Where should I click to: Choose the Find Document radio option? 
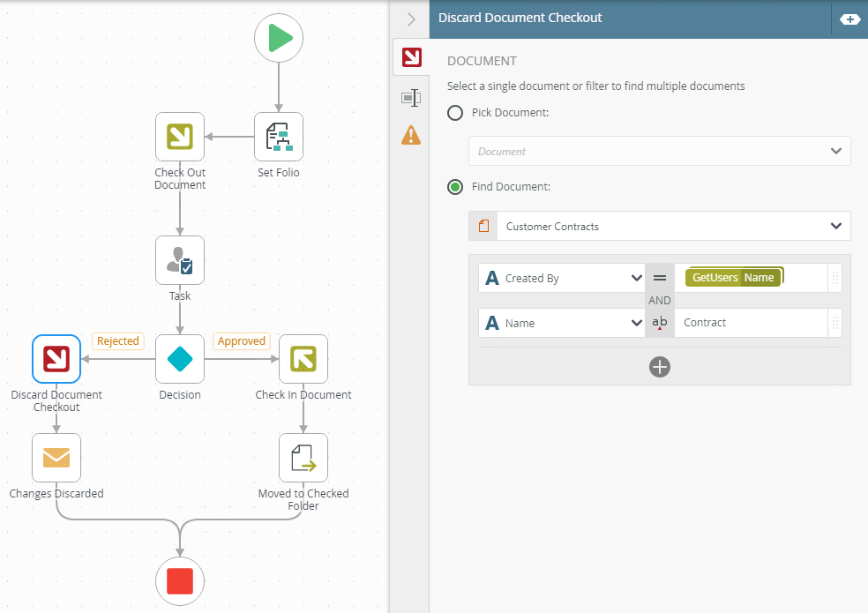click(x=455, y=187)
